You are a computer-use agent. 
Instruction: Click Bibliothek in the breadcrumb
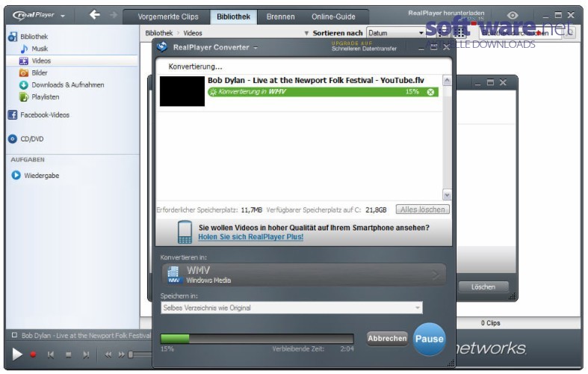(159, 33)
